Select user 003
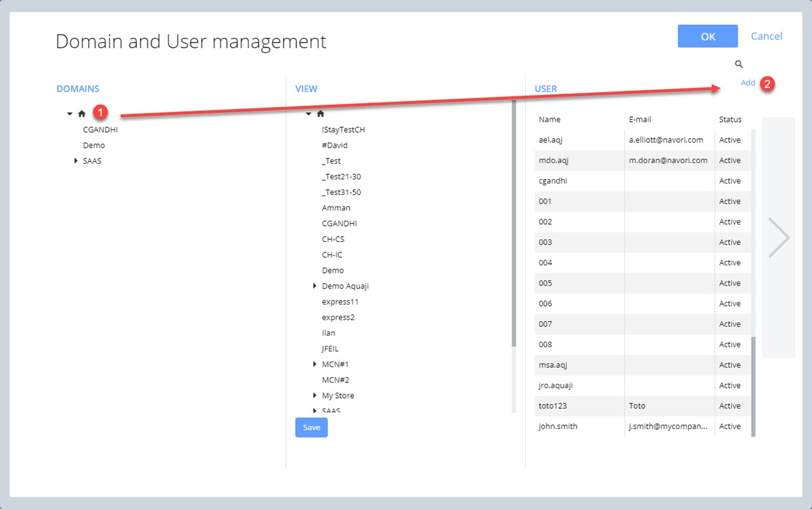The image size is (812, 509). coord(641,242)
